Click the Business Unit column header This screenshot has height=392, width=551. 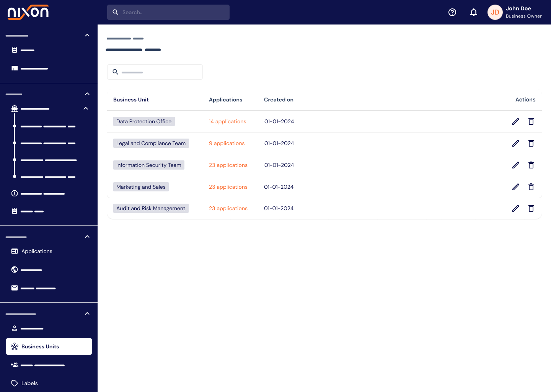click(131, 100)
